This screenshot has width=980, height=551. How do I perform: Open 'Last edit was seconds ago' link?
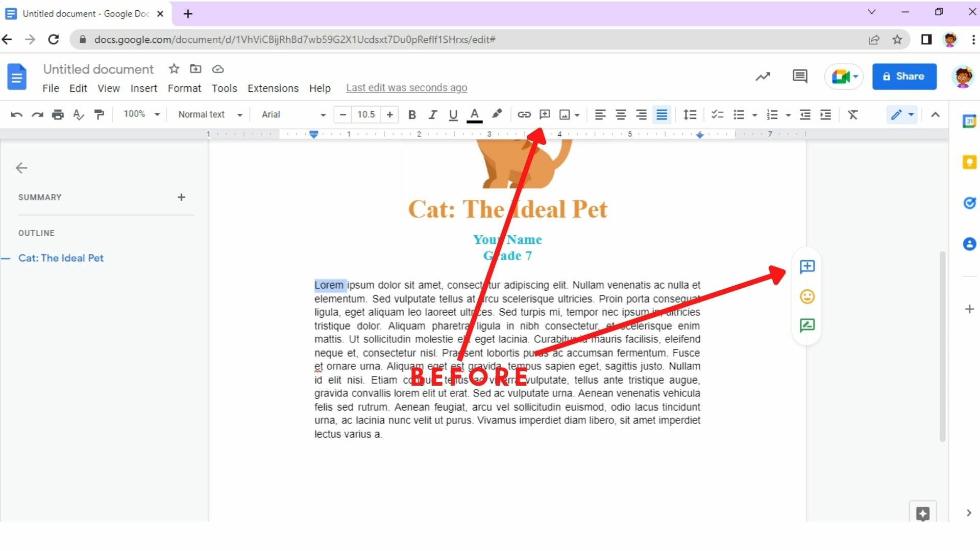pos(406,88)
